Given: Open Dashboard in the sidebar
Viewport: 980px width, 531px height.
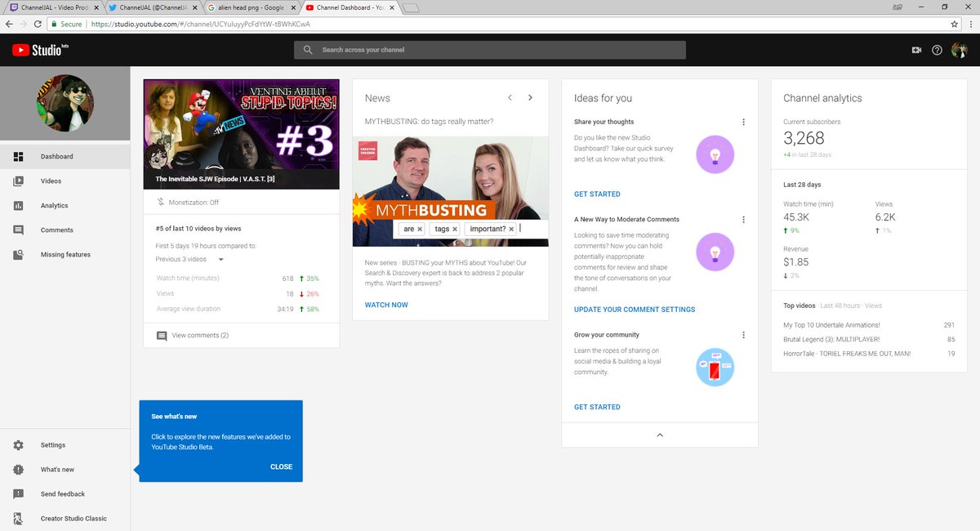Looking at the screenshot, I should [65, 157].
